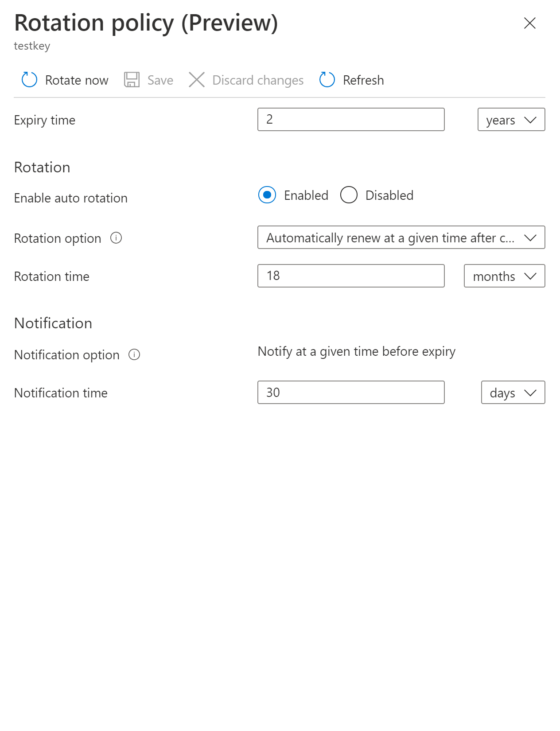
Task: Select the Disabled auto rotation radio button
Action: [349, 195]
